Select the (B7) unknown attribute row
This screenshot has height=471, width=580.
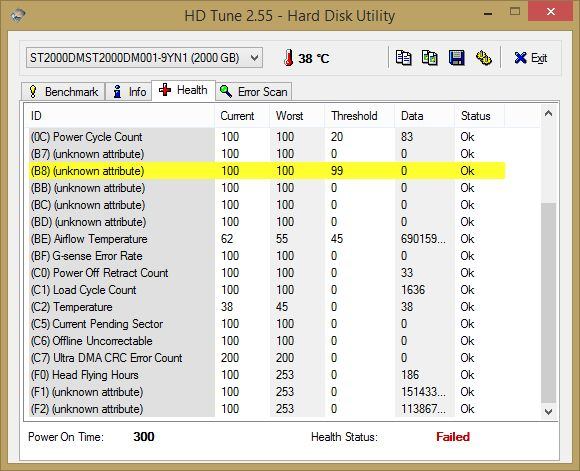click(x=267, y=154)
